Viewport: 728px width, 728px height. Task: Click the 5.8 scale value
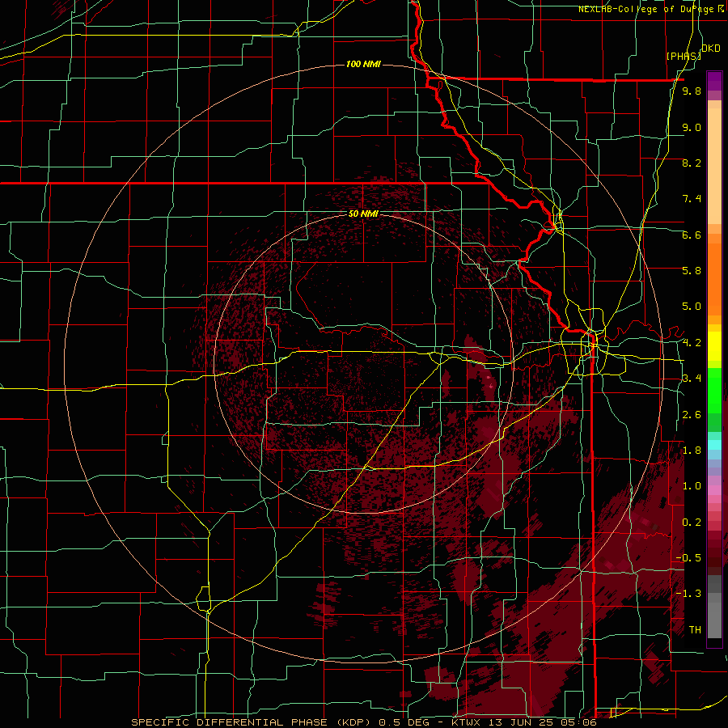(692, 271)
